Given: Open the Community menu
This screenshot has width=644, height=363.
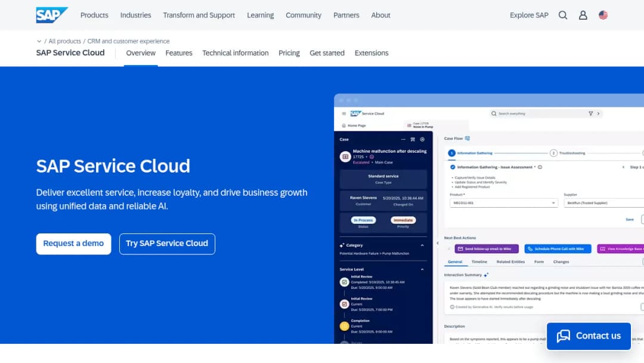Looking at the screenshot, I should pyautogui.click(x=303, y=15).
